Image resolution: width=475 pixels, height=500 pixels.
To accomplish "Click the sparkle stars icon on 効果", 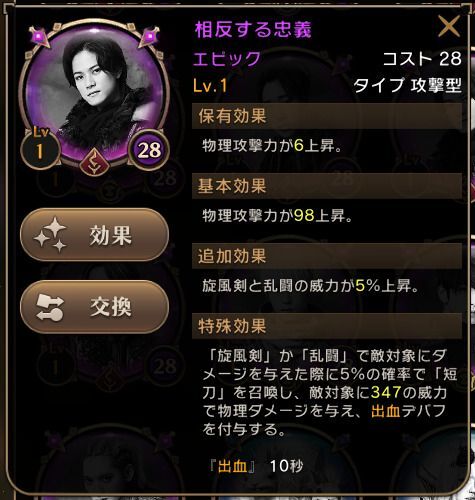I will point(51,235).
